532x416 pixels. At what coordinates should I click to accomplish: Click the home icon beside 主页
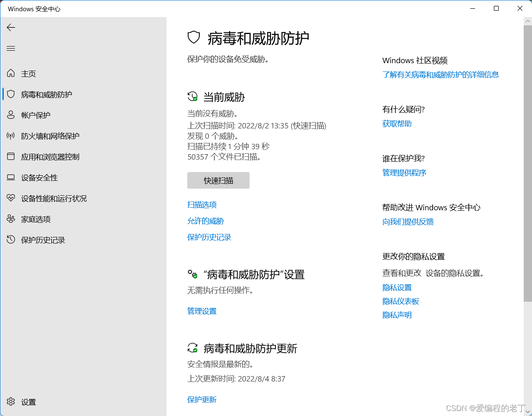click(11, 74)
